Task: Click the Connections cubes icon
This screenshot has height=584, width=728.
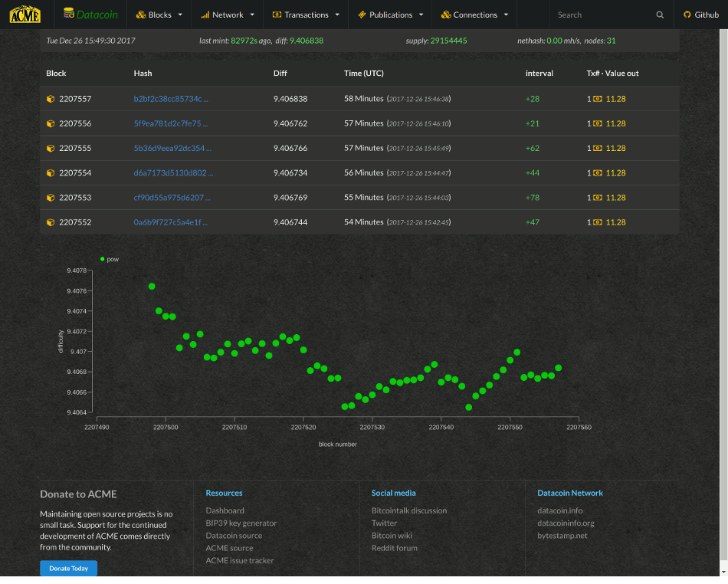Action: coord(446,15)
